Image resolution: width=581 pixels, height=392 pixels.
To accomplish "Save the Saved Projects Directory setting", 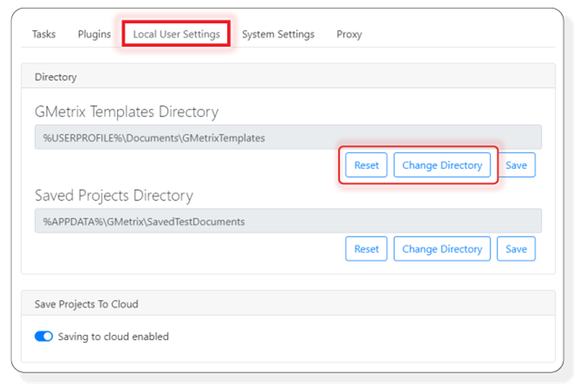I will coord(516,249).
